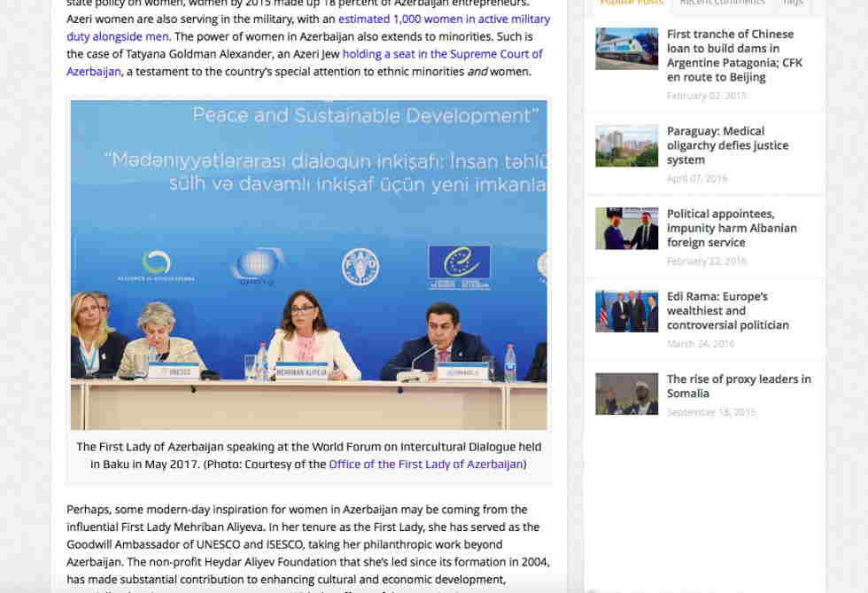Click the Paraguay medical oligarchy post thumbnail
Viewport: 868px width, 593px height.
pyautogui.click(x=626, y=145)
